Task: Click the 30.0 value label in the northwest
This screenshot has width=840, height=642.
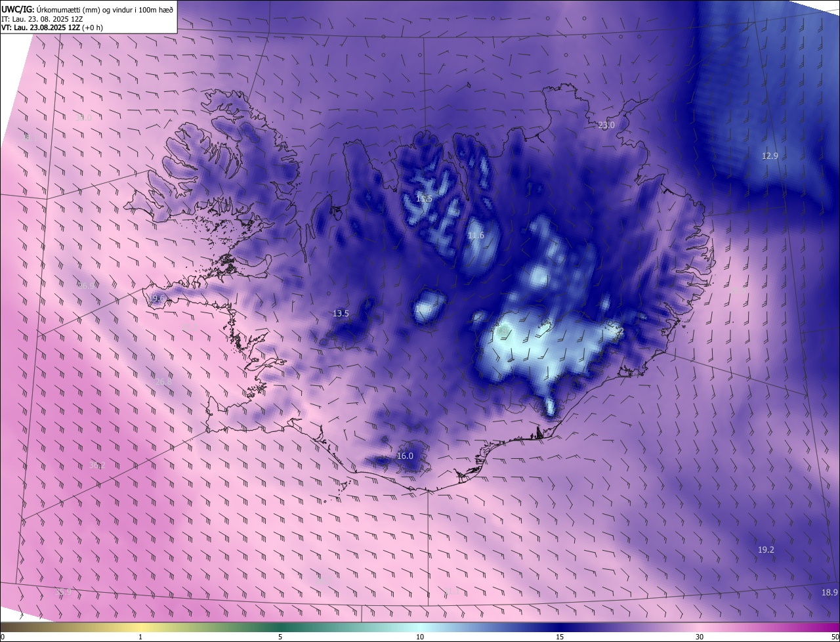Action: (x=83, y=118)
